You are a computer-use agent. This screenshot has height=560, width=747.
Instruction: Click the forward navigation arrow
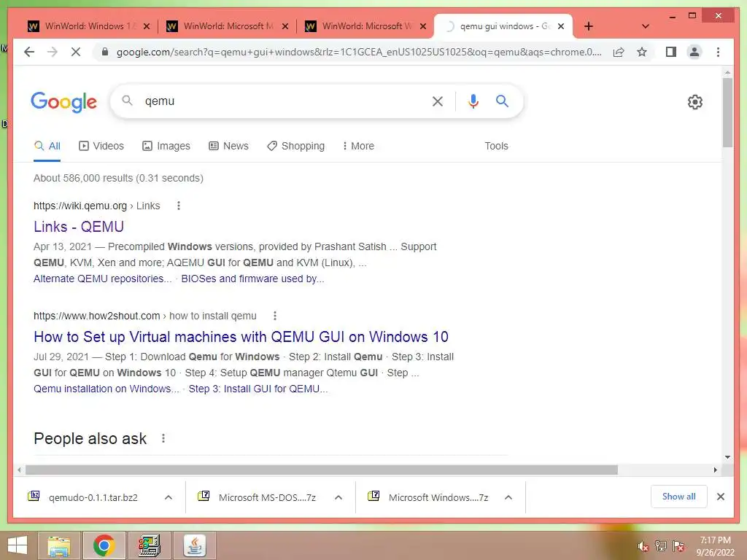[x=53, y=52]
